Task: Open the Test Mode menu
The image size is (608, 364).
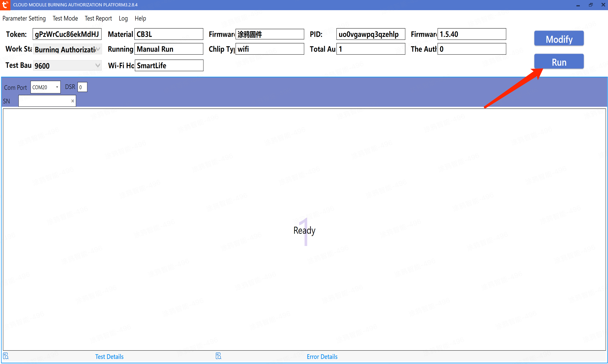Action: pos(65,18)
